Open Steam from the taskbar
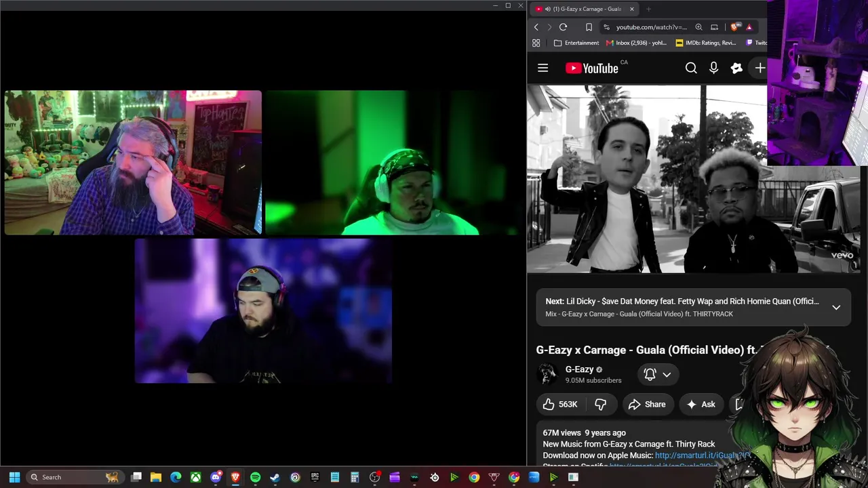Viewport: 868px width, 488px height. pyautogui.click(x=275, y=477)
